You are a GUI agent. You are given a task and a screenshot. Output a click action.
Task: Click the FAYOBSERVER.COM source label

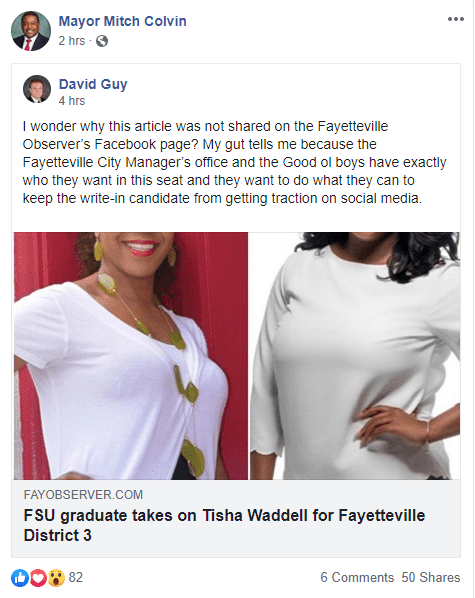point(83,495)
